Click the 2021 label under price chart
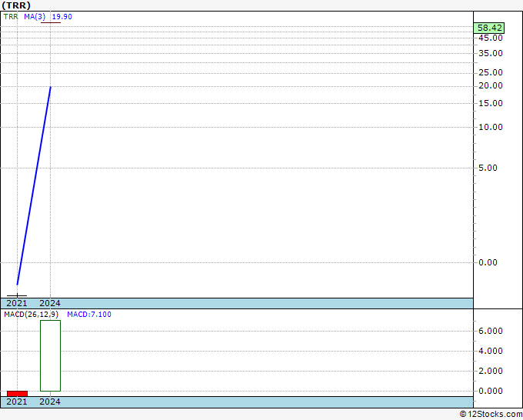Image resolution: width=523 pixels, height=420 pixels. [x=17, y=303]
